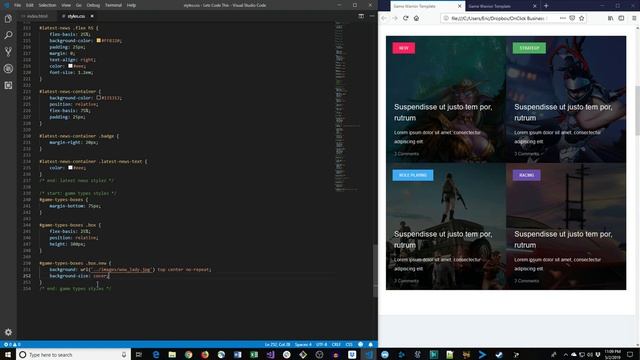Open page actions three-dot menu in address bar

point(562,18)
